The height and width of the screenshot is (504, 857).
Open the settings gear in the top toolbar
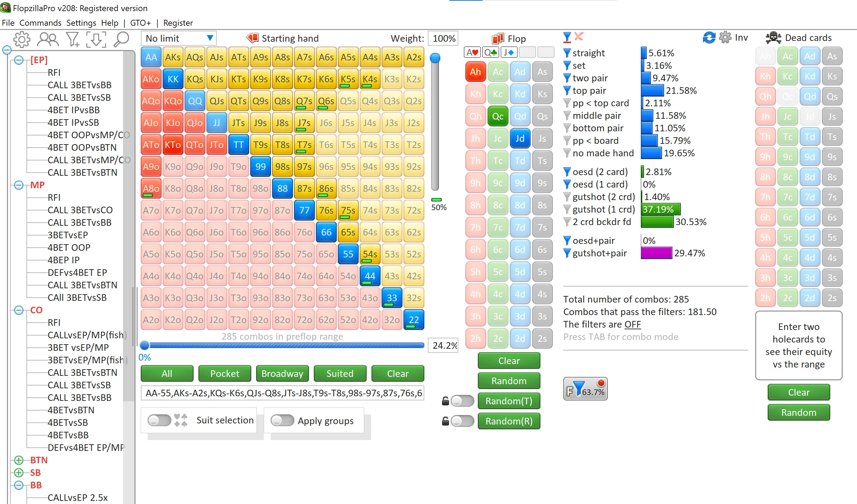[x=22, y=39]
